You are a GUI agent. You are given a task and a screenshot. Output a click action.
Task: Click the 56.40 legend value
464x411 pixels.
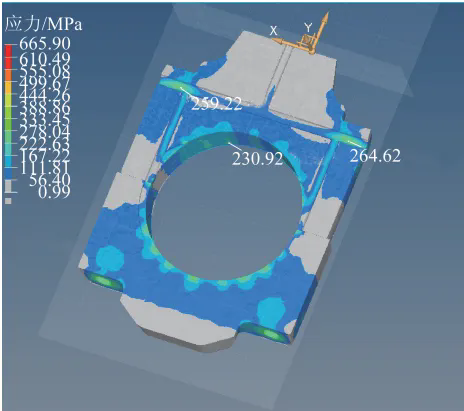[x=50, y=180]
